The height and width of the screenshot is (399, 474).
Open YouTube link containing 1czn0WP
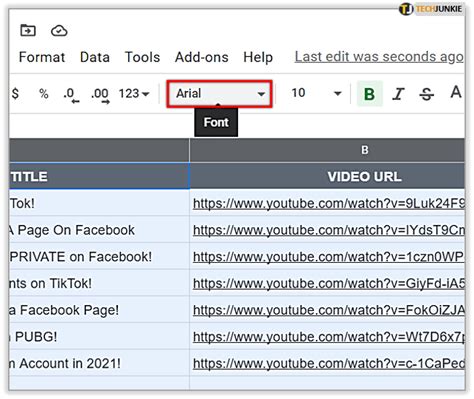point(328,257)
